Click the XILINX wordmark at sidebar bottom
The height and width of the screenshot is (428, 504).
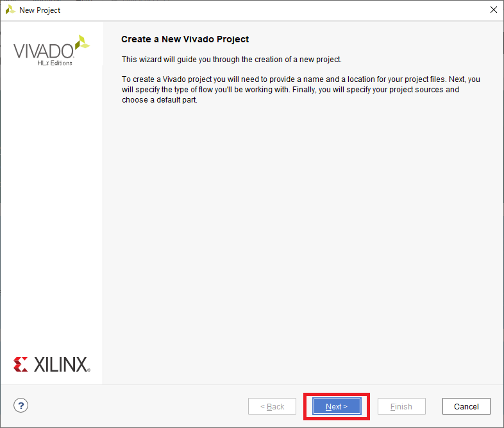[62, 365]
